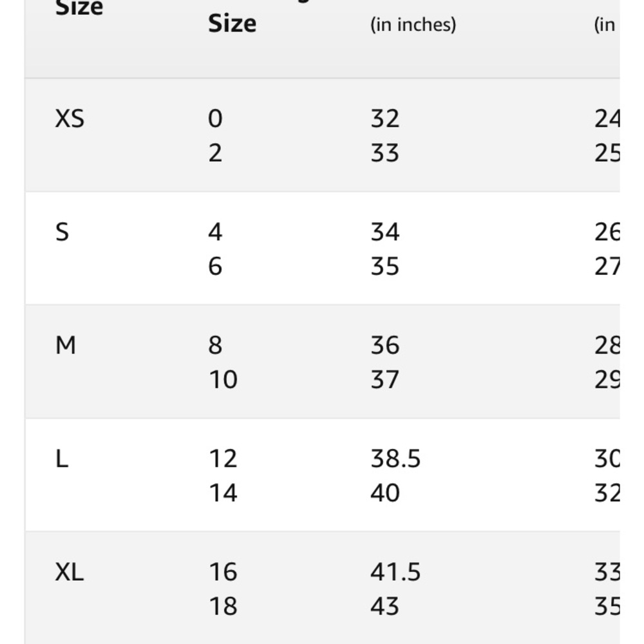Select numeric size 4 in S row
The image size is (644, 644).
[x=215, y=232]
